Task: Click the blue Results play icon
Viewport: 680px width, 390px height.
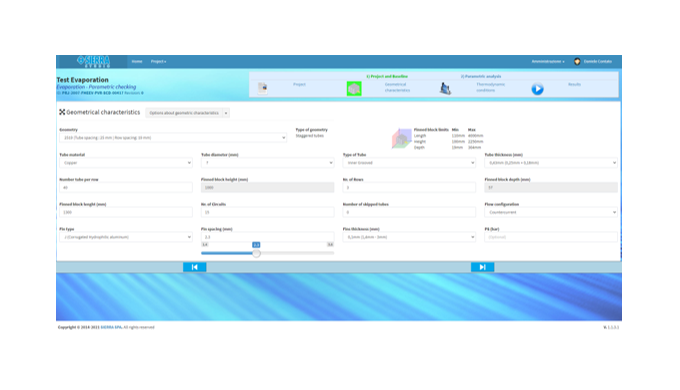Action: 537,89
